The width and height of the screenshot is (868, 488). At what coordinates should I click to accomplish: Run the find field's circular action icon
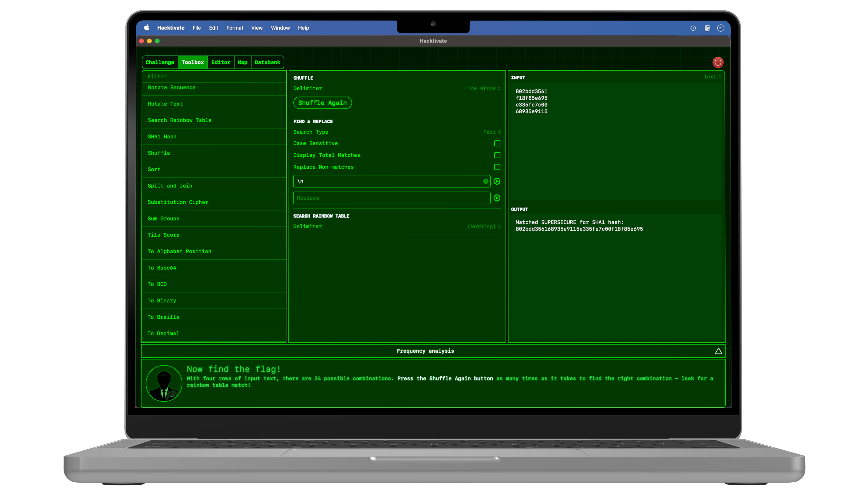[x=497, y=181]
